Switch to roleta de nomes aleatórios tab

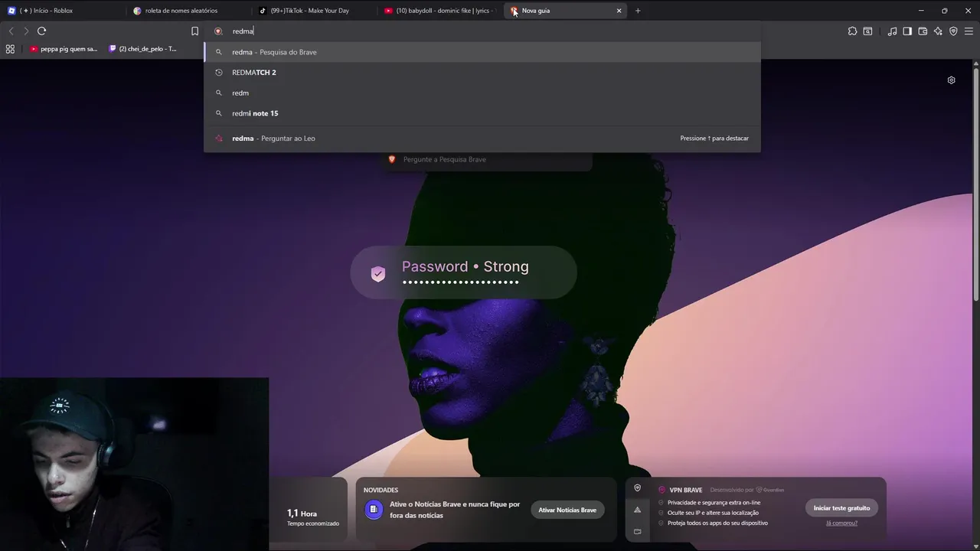point(188,11)
